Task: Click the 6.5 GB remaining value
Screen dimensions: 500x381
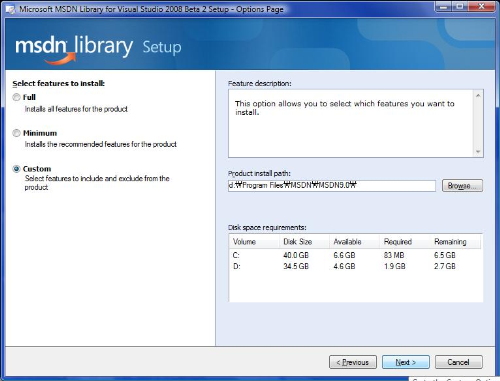Action: (x=445, y=255)
